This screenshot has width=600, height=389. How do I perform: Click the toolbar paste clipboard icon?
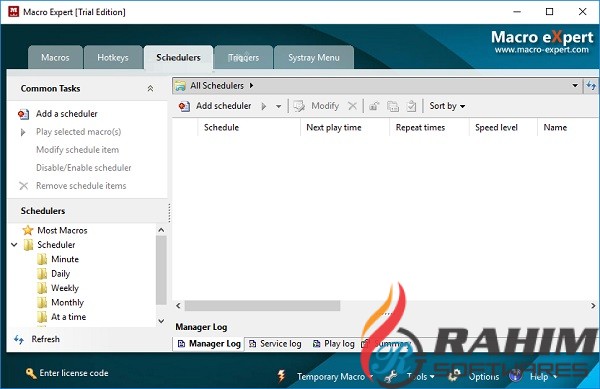(411, 106)
